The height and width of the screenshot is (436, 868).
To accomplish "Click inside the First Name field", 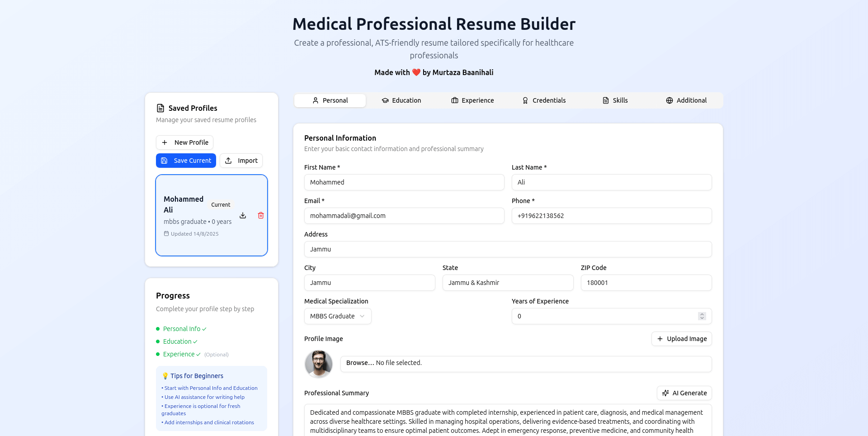I will [404, 182].
